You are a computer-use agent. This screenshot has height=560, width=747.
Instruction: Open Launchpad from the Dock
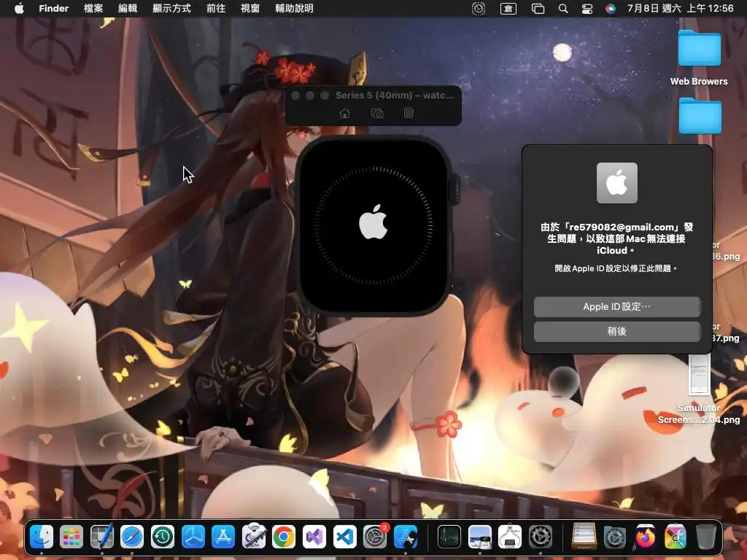71,537
